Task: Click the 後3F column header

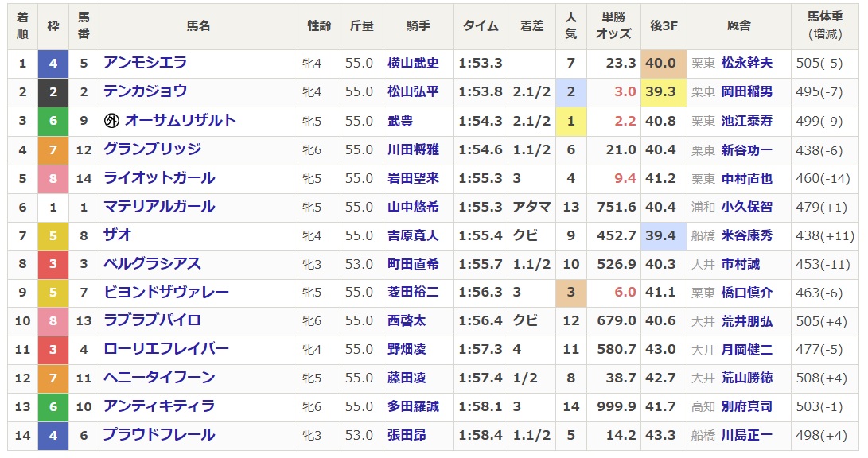Action: (x=662, y=26)
